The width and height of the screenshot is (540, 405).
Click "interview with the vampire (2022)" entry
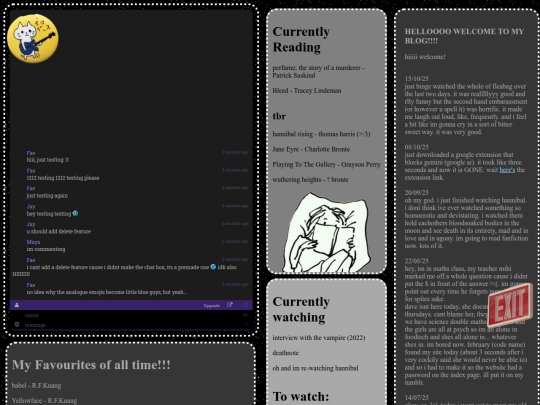319,338
